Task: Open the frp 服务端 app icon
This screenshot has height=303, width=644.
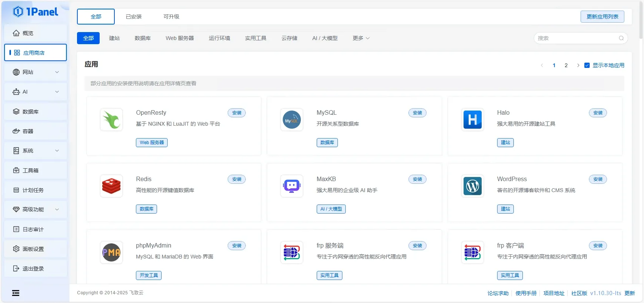Action: (x=292, y=252)
